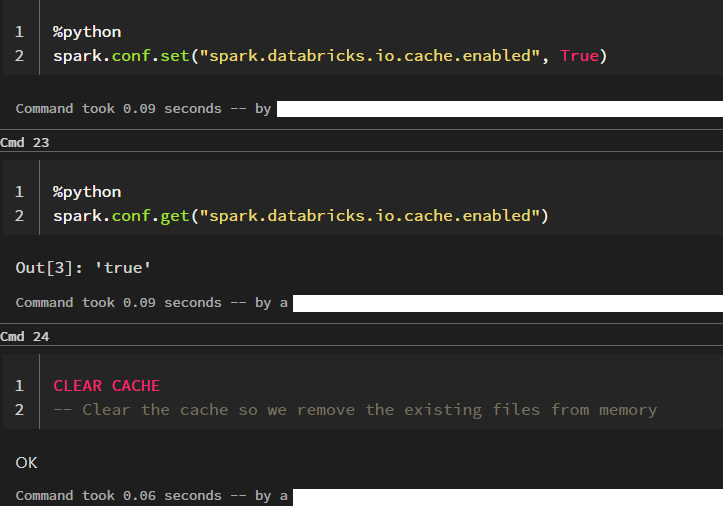Click the Cmd 23 cell label
723x506 pixels.
point(25,143)
